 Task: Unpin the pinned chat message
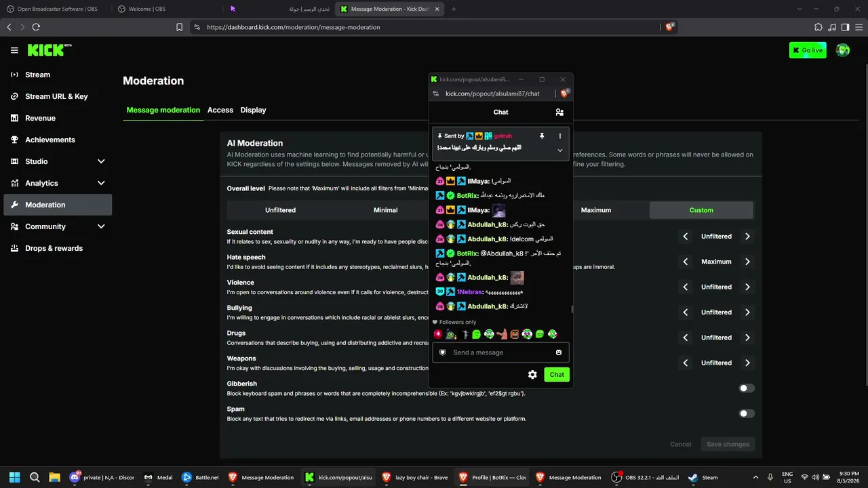(542, 136)
